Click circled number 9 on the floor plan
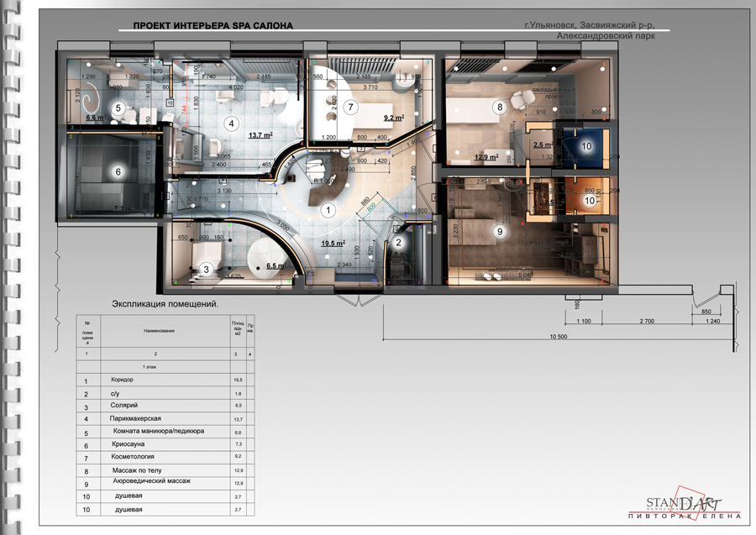756x535 pixels. (499, 231)
